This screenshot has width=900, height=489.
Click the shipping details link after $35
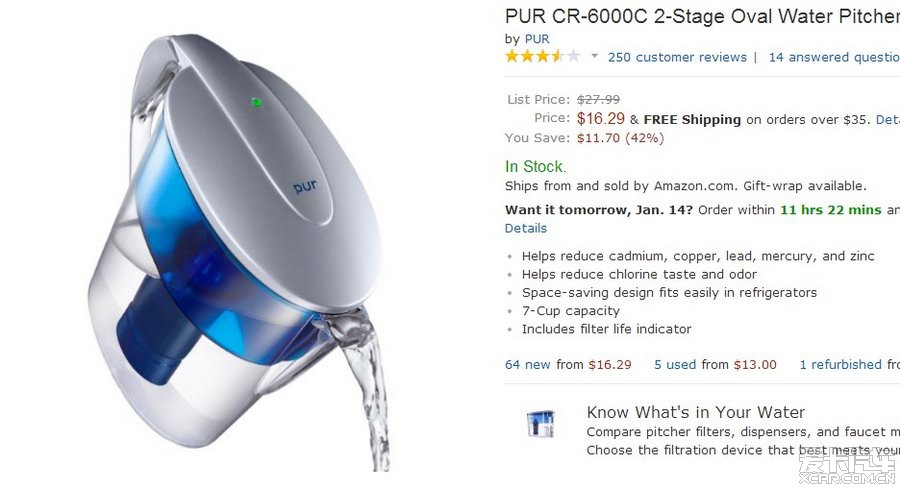pos(887,119)
